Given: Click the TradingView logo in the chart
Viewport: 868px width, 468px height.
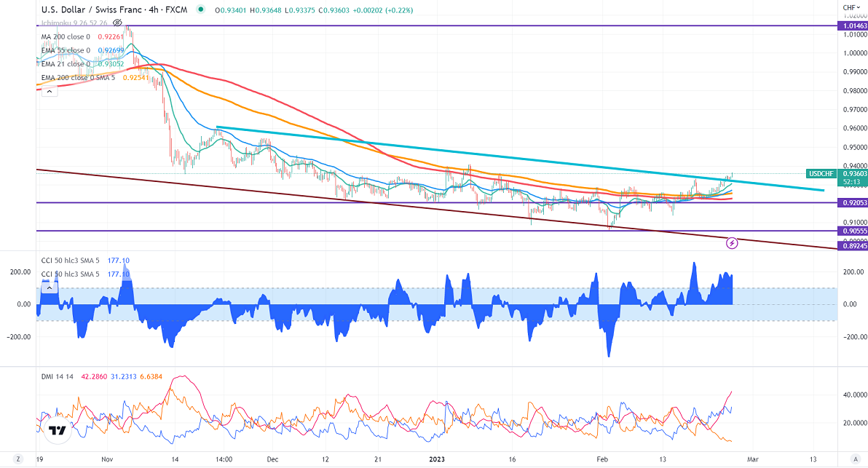Looking at the screenshot, I should [x=56, y=429].
